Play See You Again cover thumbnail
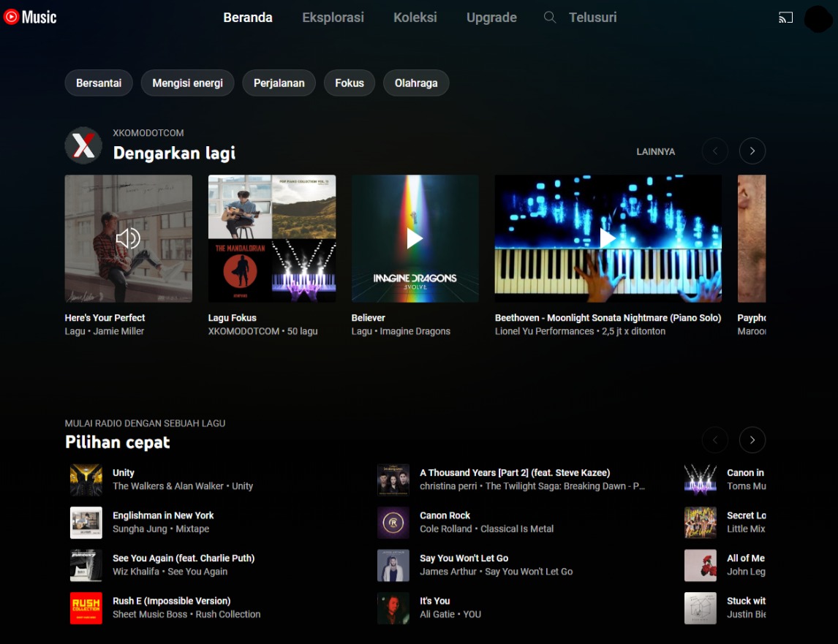The height and width of the screenshot is (644, 838). (86, 566)
